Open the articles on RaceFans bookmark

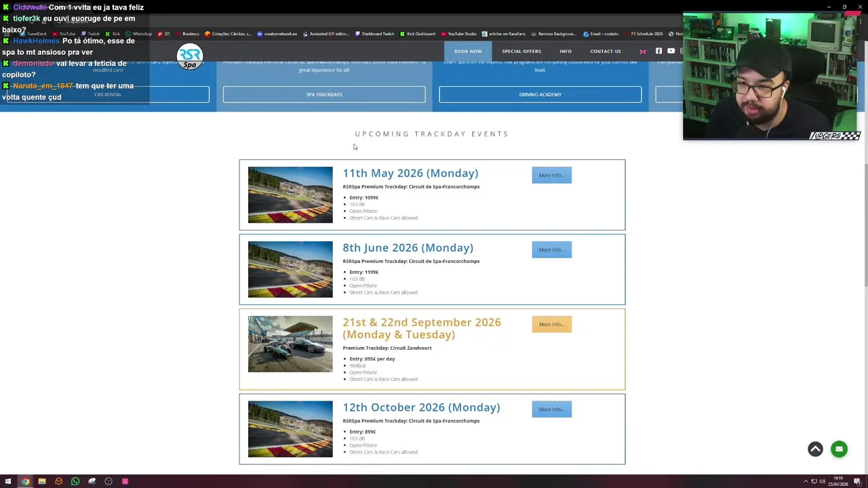coord(504,34)
